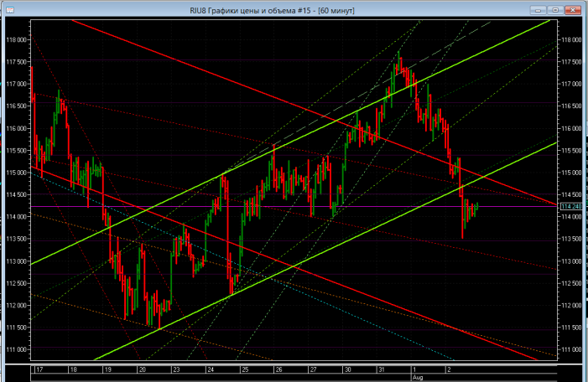Click date label 18 on the time axis

coord(74,369)
